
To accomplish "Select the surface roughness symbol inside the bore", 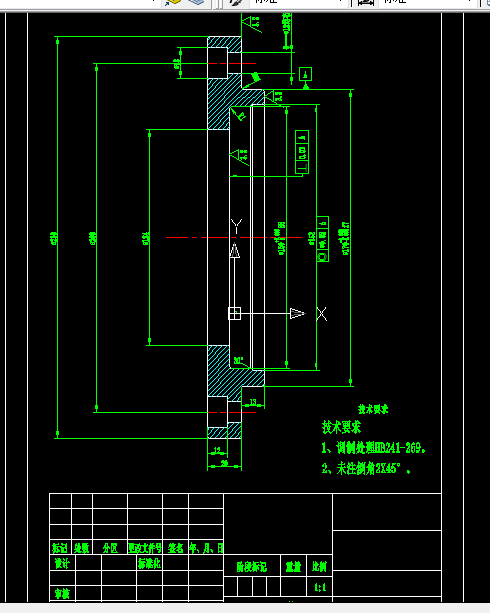I will click(239, 157).
